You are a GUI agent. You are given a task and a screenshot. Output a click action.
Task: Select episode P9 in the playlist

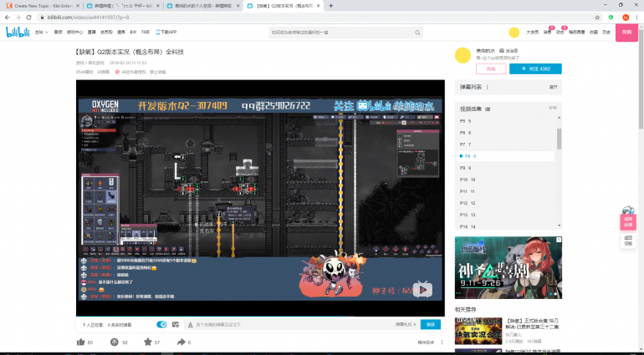pyautogui.click(x=506, y=168)
